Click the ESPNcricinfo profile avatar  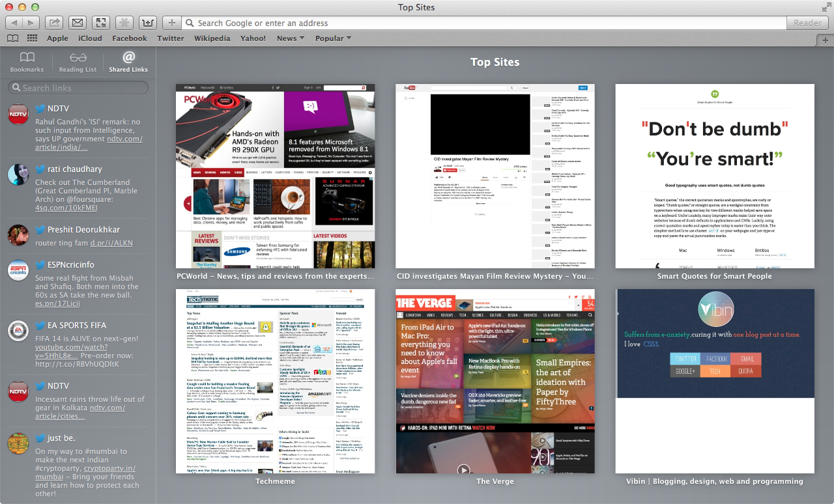click(x=18, y=270)
